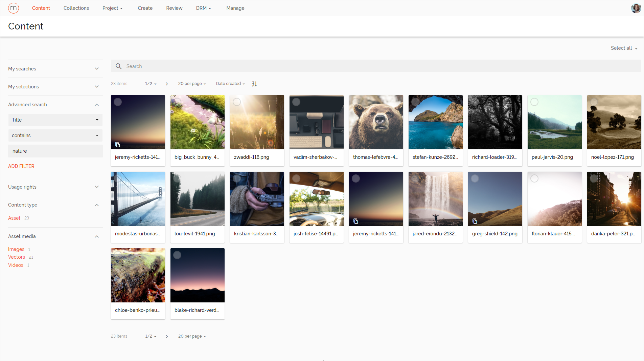Open the Date created sorting dropdown
Viewport: 644px width, 361px height.
point(230,84)
